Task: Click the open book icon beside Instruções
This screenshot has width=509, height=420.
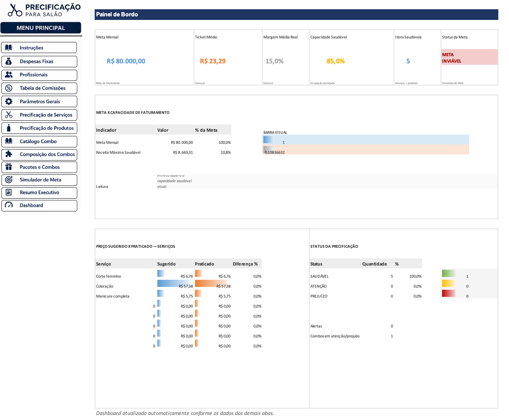Action: 9,48
